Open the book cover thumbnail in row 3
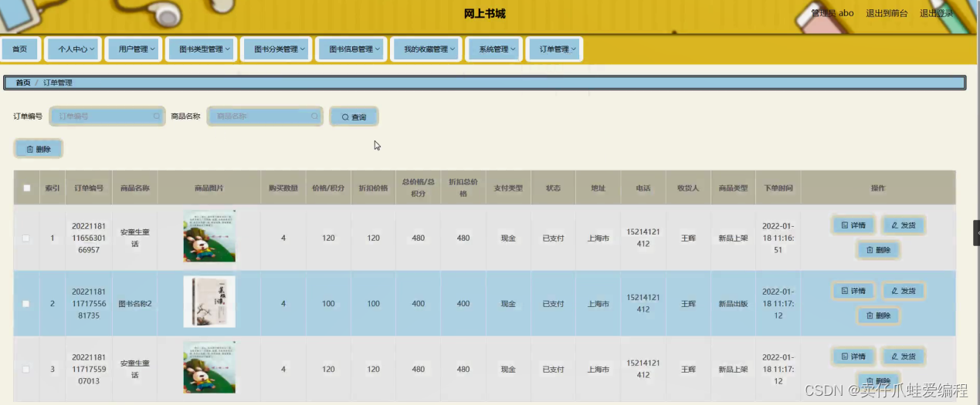 (209, 368)
